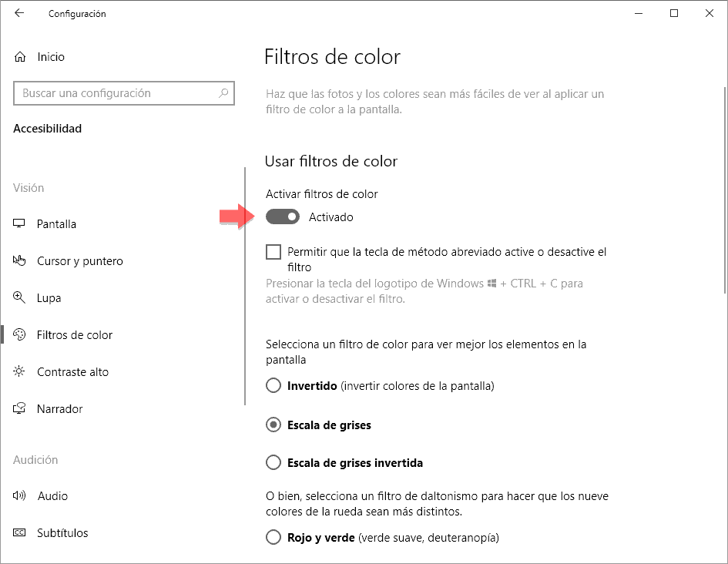Enable the shortcut key checkbox
This screenshot has width=728, height=564.
273,252
